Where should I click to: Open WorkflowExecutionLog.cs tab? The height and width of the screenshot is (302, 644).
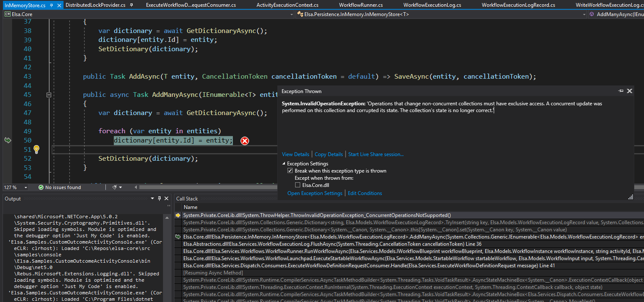coord(432,5)
